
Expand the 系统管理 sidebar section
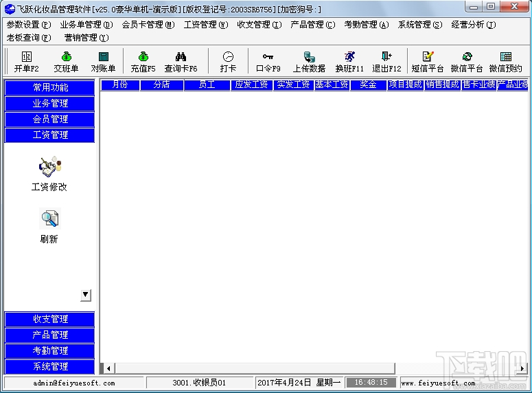(x=49, y=366)
